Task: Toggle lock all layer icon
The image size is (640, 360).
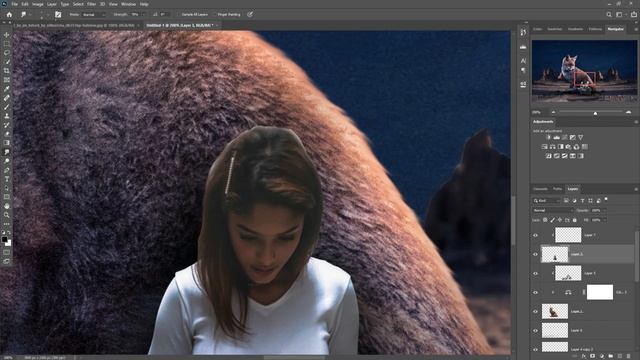Action: (575, 220)
